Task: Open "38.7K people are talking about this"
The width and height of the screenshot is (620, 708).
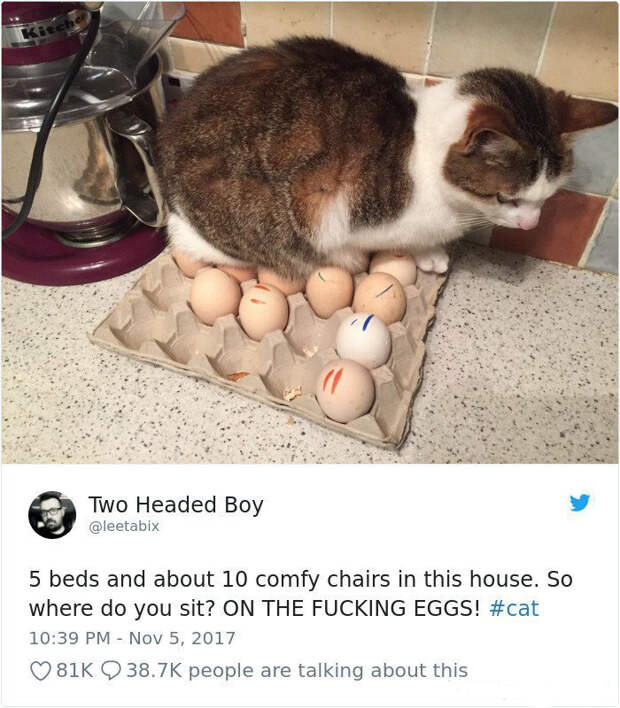Action: [297, 671]
